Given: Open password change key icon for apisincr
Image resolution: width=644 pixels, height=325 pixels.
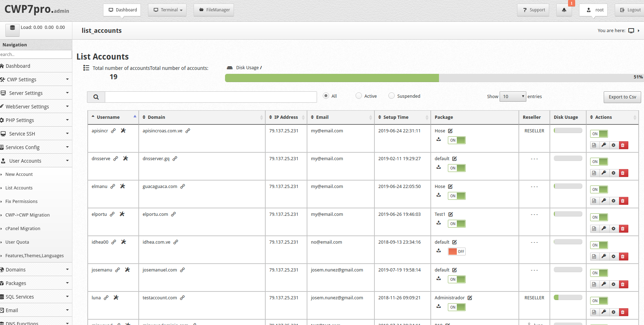Looking at the screenshot, I should (604, 145).
